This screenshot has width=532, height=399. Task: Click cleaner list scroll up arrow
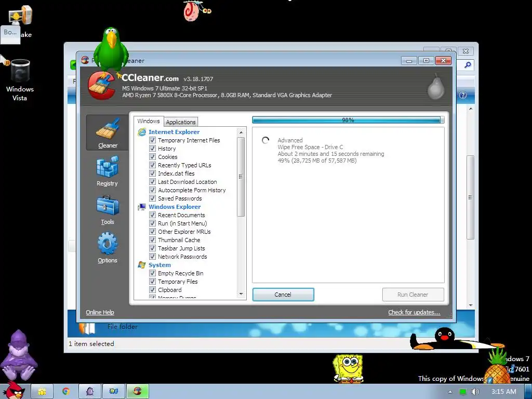(241, 132)
